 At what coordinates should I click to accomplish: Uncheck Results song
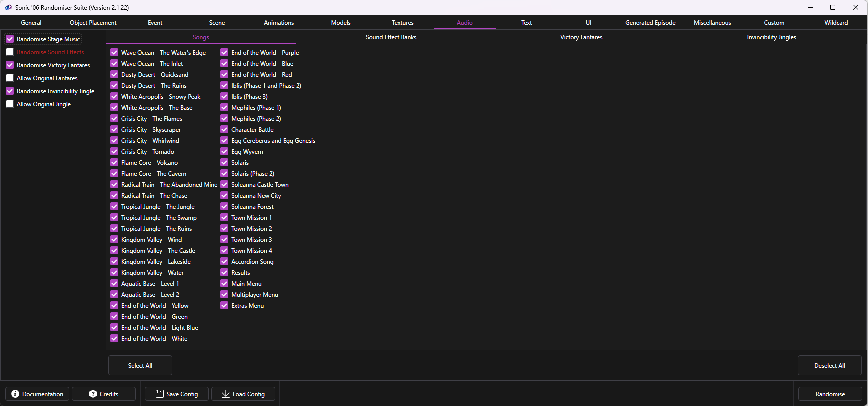(224, 272)
